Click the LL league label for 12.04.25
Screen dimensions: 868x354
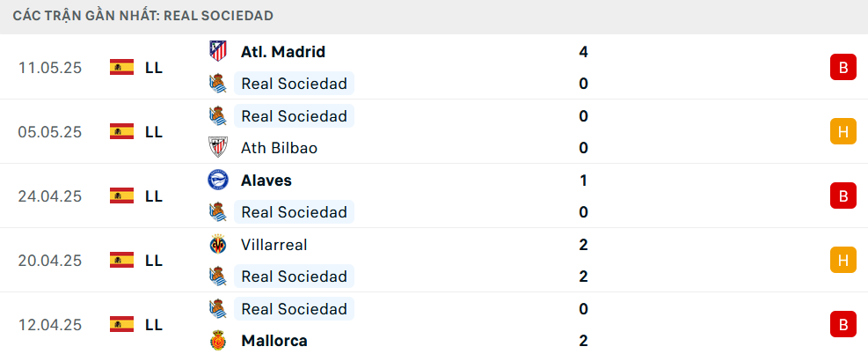[x=154, y=324]
